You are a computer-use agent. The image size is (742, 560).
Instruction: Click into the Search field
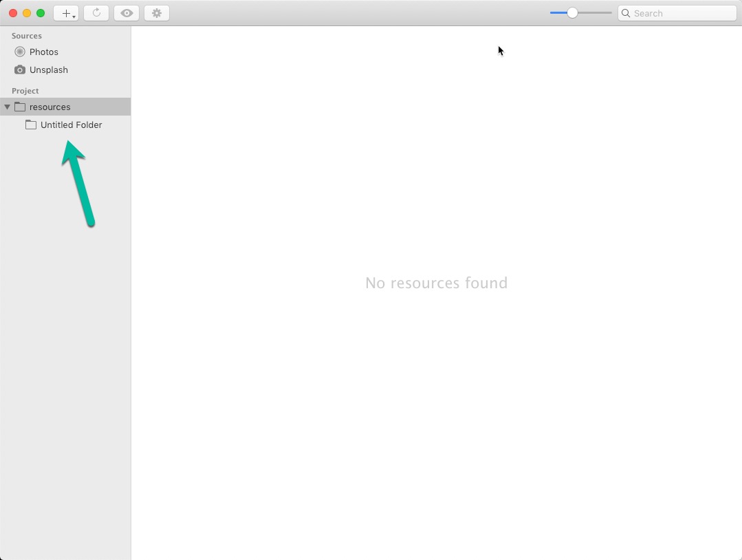(x=677, y=13)
